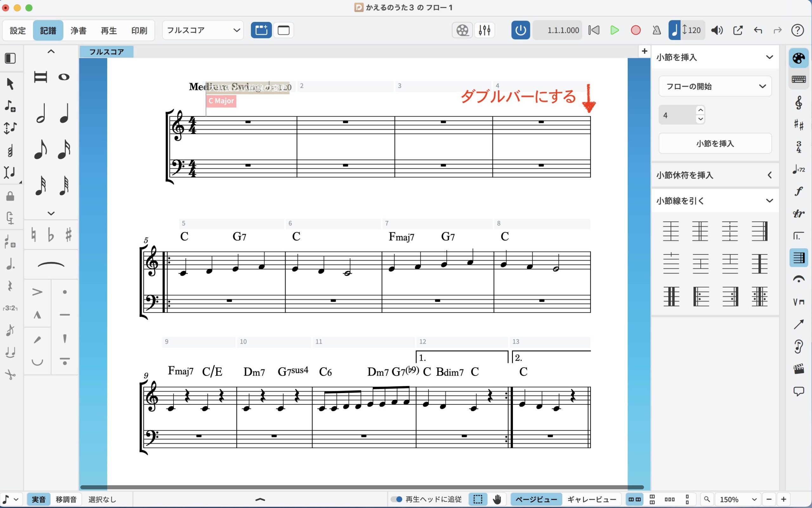
Task: Open the フルスコア layout dropdown
Action: [x=203, y=30]
